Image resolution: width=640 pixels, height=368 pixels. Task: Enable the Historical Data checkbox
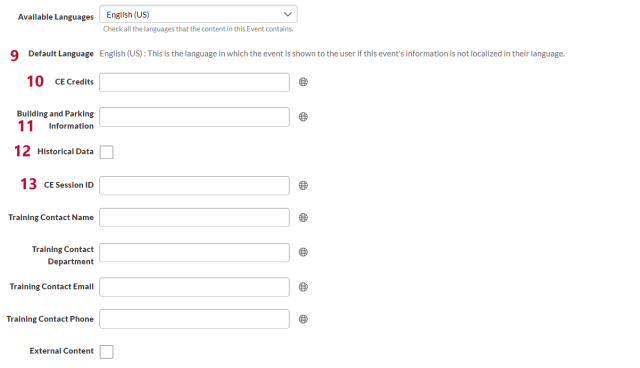(x=107, y=152)
